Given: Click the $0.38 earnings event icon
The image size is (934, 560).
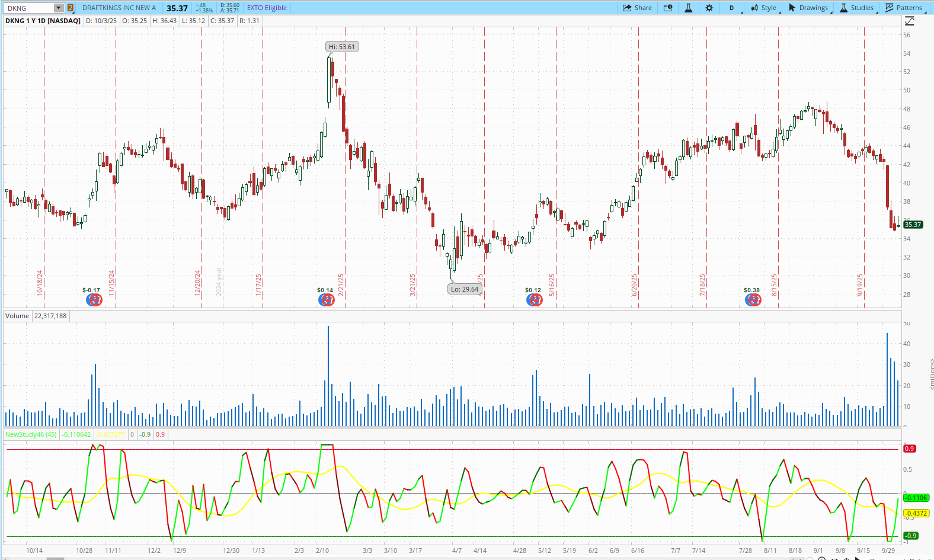Looking at the screenshot, I should click(753, 300).
